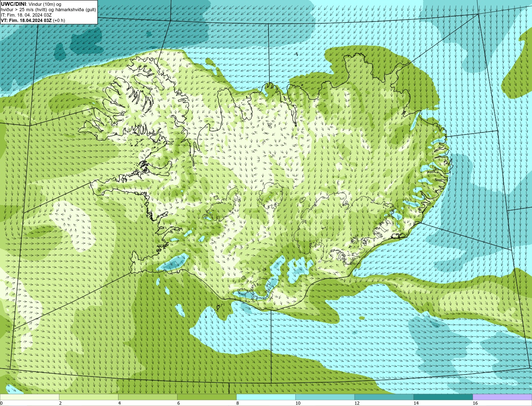This screenshot has width=532, height=406.
Task: Click the "UWC/DINI: Vindur (10m) og" title line
Action: [31, 4]
